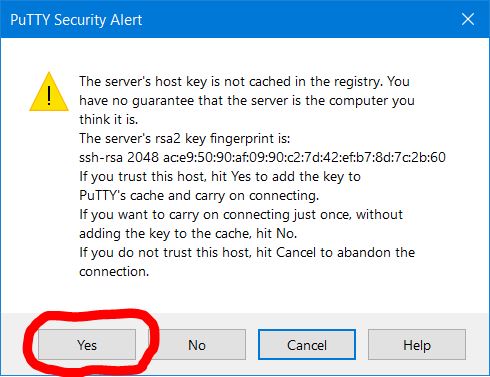Click the yellow warning triangle icon

pos(49,92)
